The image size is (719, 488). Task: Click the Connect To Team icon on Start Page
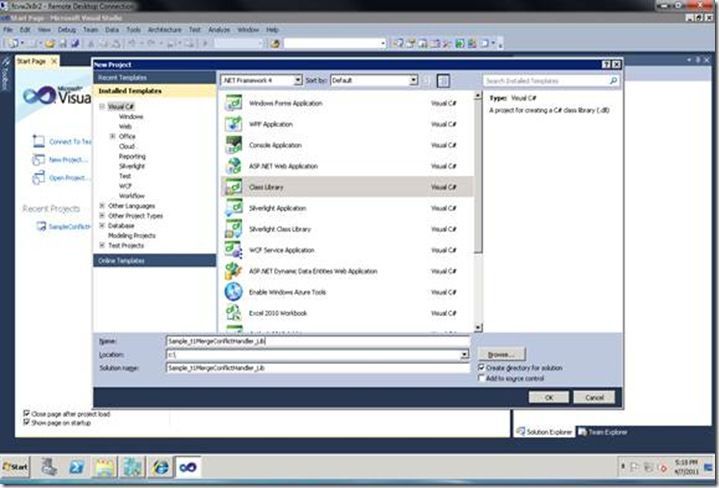[39, 141]
